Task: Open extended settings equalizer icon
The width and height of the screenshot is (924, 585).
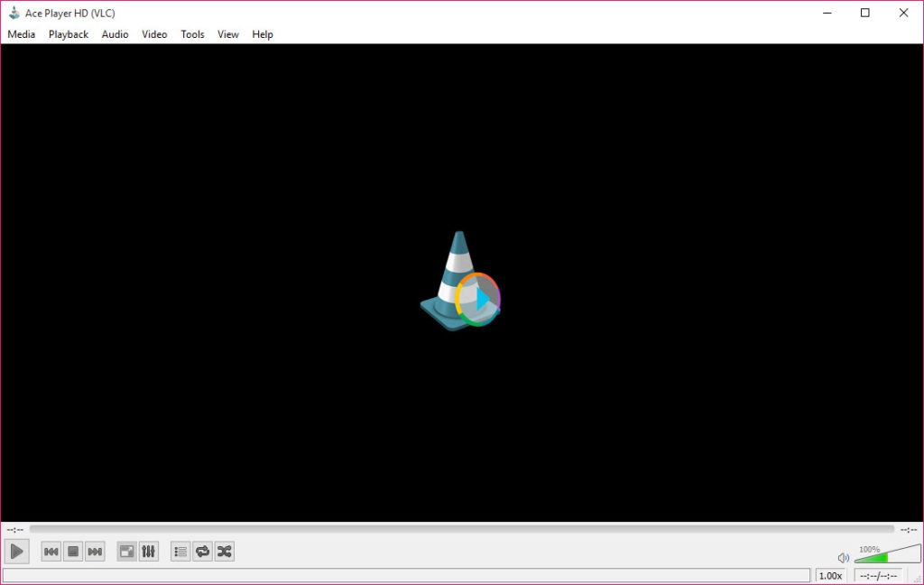Action: tap(149, 552)
